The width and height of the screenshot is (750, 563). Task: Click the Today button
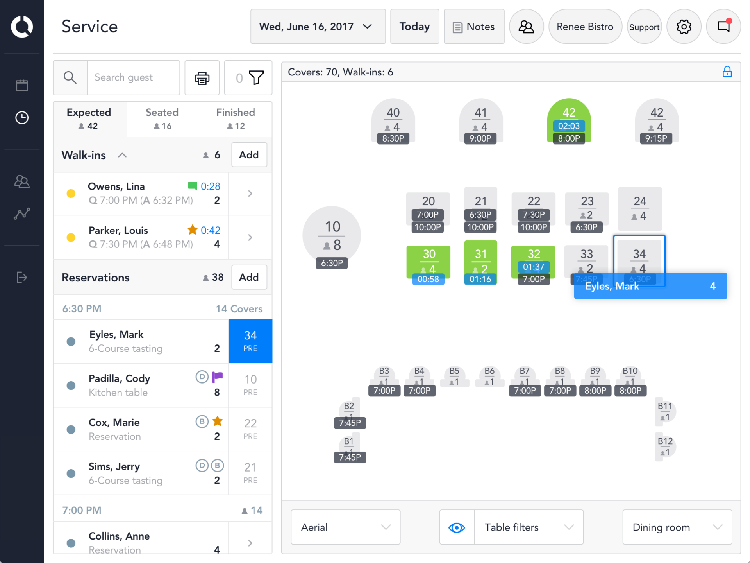click(x=414, y=27)
